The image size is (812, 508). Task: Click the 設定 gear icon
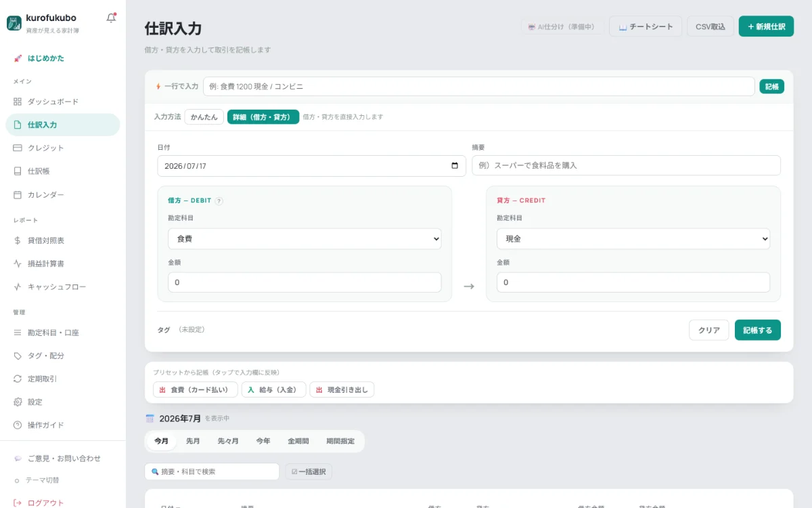(x=18, y=402)
